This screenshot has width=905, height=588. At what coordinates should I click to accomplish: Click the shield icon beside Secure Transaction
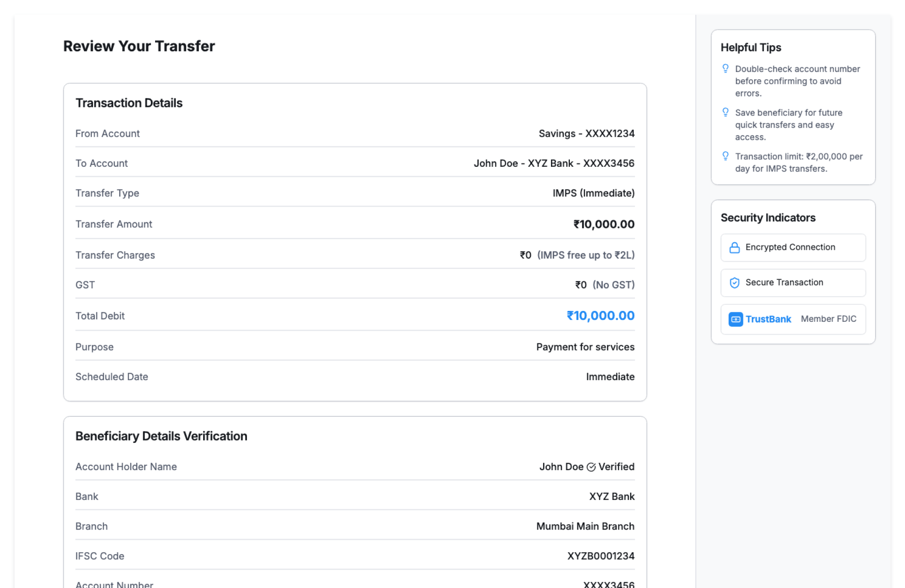tap(734, 283)
